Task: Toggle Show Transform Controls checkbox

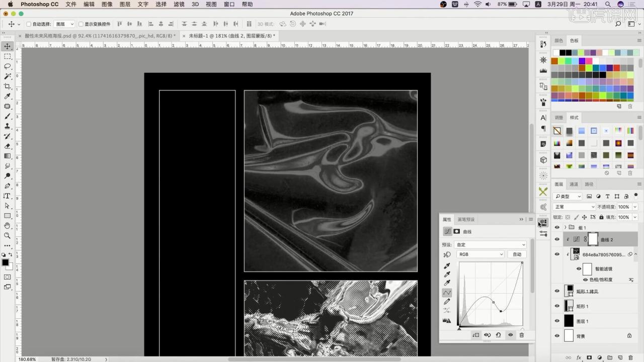Action: click(x=81, y=24)
